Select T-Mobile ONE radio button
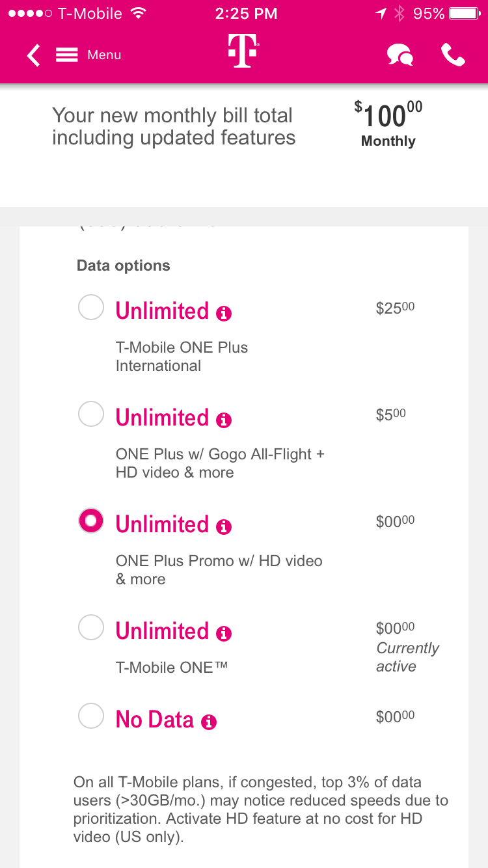Viewport: 488px width, 868px height. [91, 627]
